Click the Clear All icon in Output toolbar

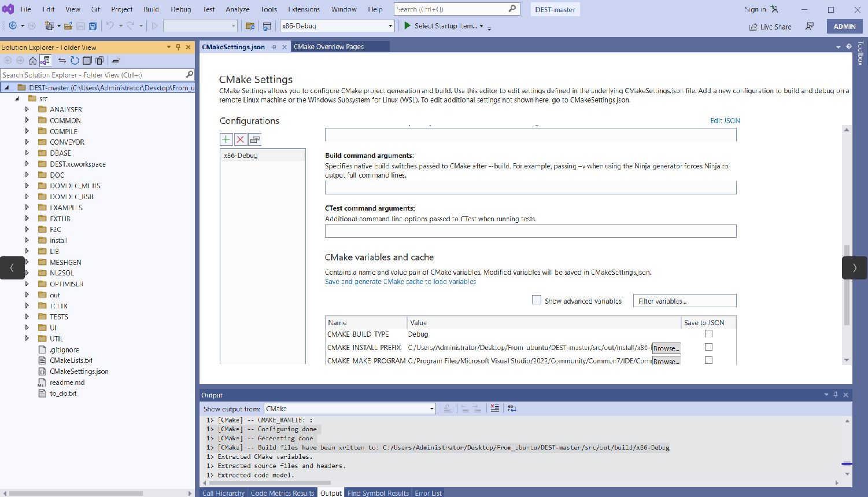(494, 408)
